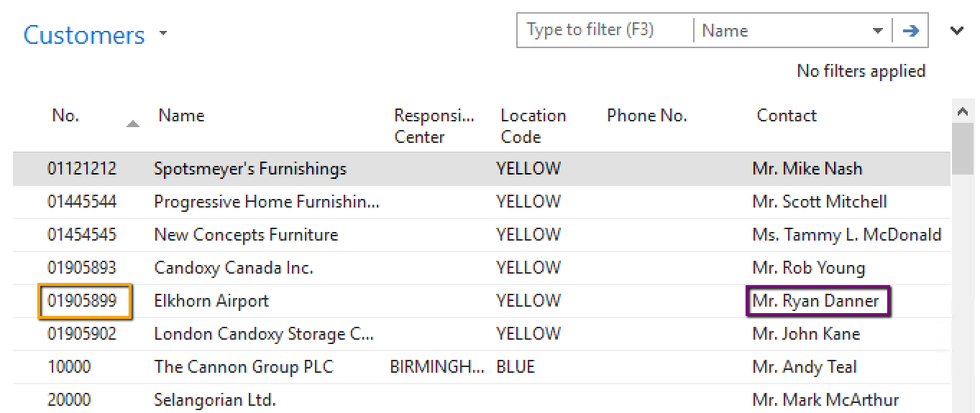Expand the filter pane chevron
Screen dimensions: 980x413
957,30
